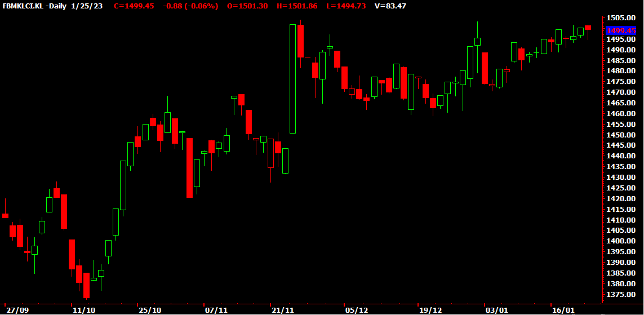This screenshot has width=644, height=315.
Task: Click the 1385.00 price axis label
Action: point(621,273)
